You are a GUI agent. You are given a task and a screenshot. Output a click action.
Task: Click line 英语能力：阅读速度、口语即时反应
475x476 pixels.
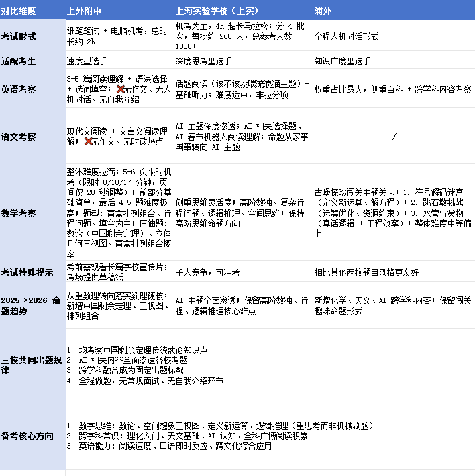[169, 447]
